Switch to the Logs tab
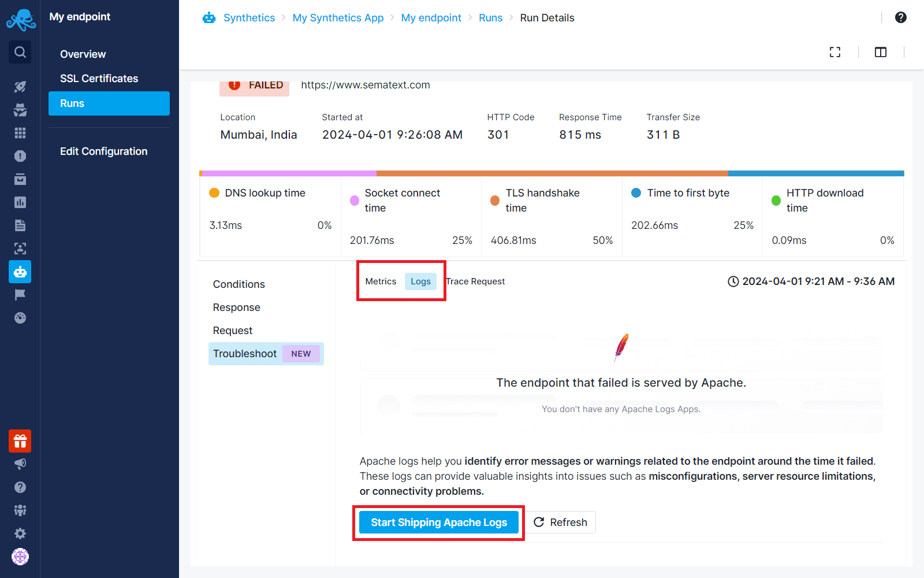924x578 pixels. tap(420, 281)
